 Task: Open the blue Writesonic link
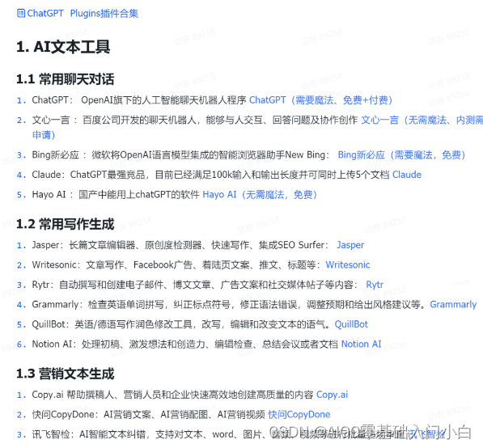click(x=348, y=264)
